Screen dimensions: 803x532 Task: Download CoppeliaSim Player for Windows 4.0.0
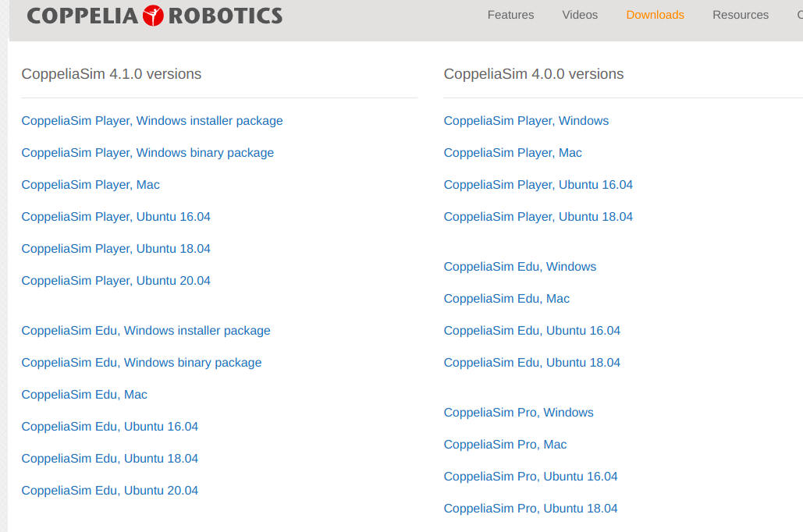point(526,121)
